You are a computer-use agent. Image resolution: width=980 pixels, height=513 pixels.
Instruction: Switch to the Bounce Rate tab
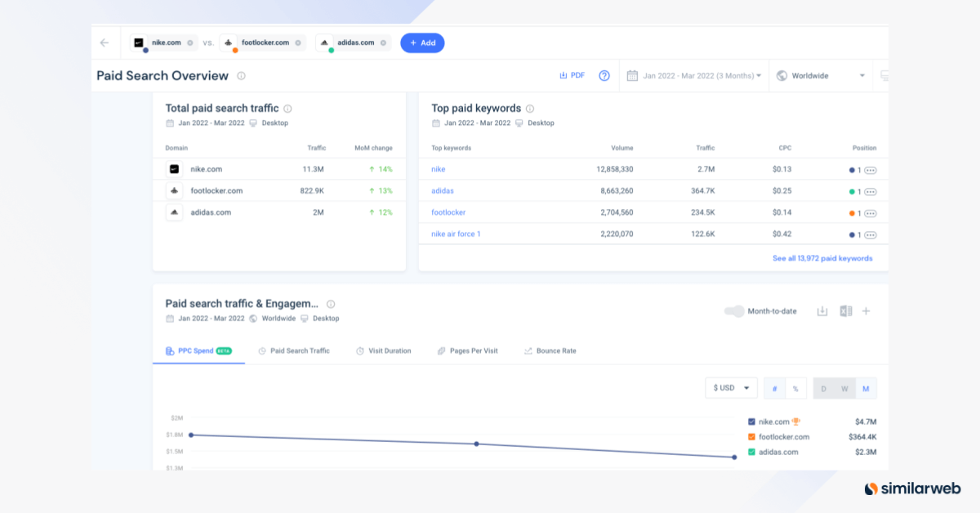click(550, 350)
